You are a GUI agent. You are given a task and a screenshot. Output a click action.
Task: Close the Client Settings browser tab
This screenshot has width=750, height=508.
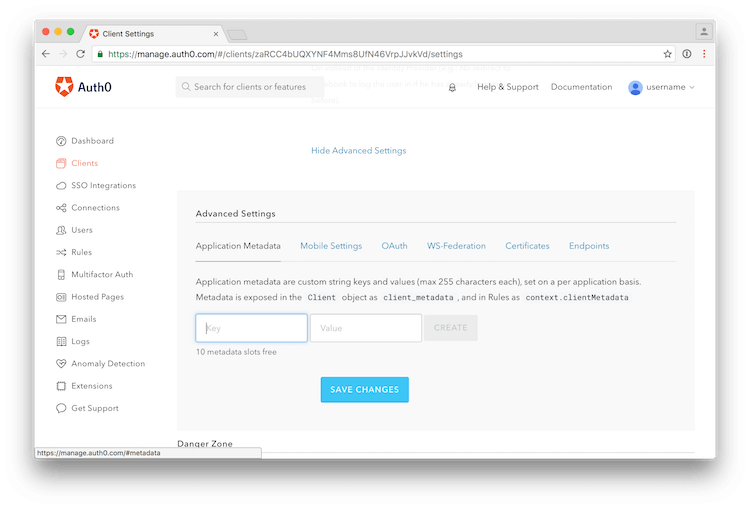tap(216, 34)
